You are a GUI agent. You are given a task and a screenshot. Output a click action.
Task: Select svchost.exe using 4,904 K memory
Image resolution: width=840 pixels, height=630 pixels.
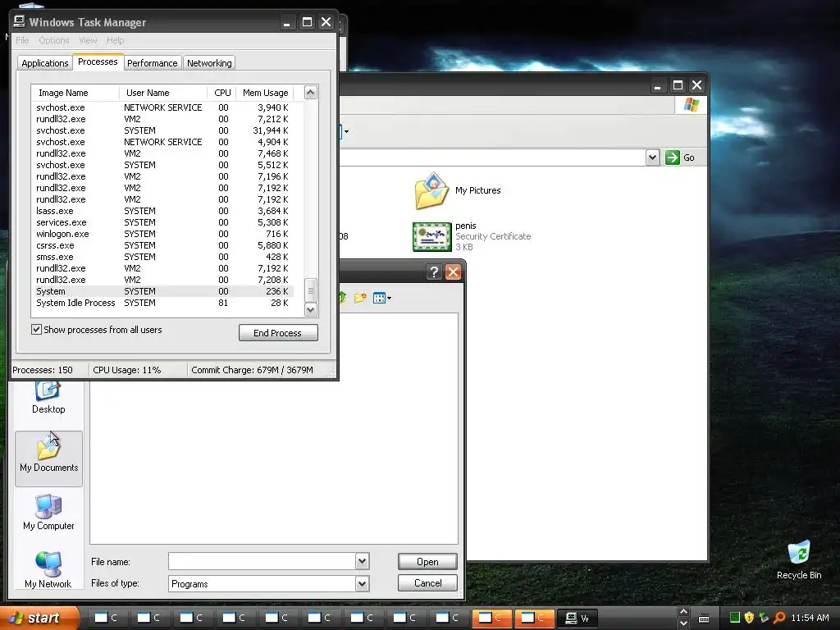pyautogui.click(x=163, y=142)
